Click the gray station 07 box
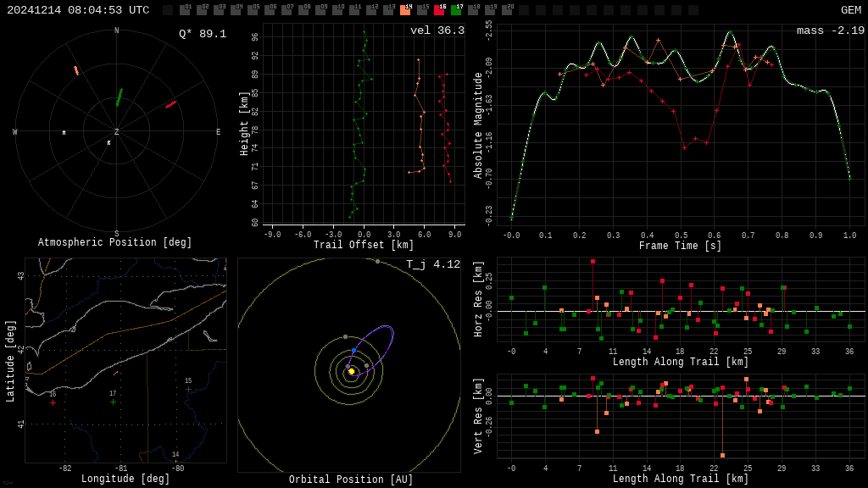The image size is (868, 488). pyautogui.click(x=287, y=10)
